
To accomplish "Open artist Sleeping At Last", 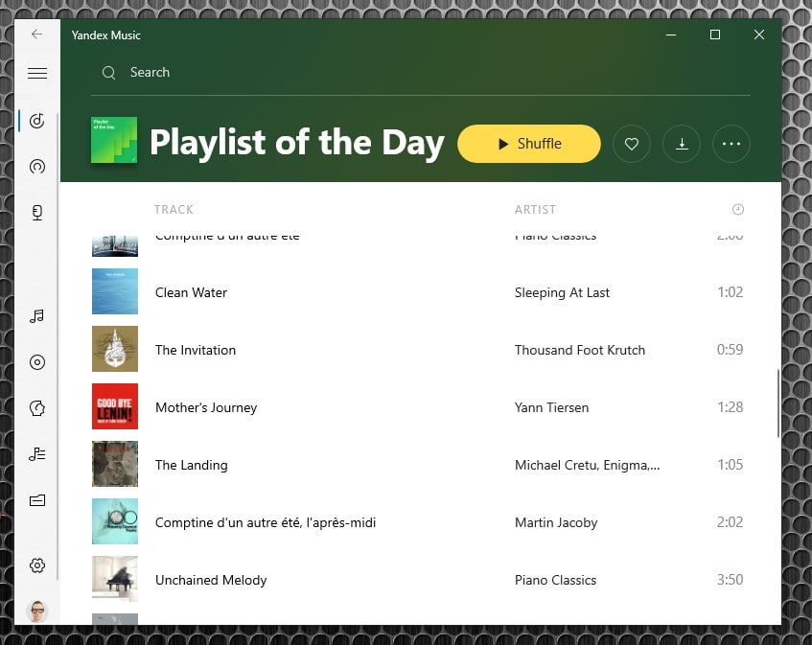I will tap(562, 292).
